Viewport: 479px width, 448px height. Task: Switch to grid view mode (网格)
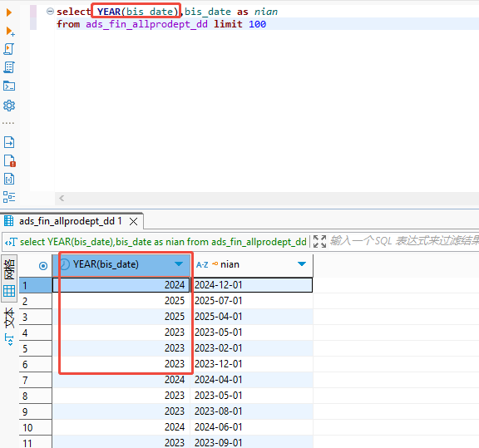(9, 278)
